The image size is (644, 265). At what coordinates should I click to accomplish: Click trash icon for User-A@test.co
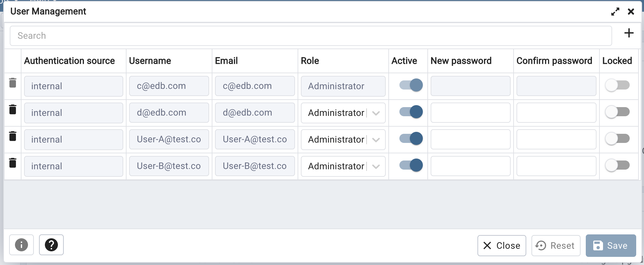click(x=13, y=136)
